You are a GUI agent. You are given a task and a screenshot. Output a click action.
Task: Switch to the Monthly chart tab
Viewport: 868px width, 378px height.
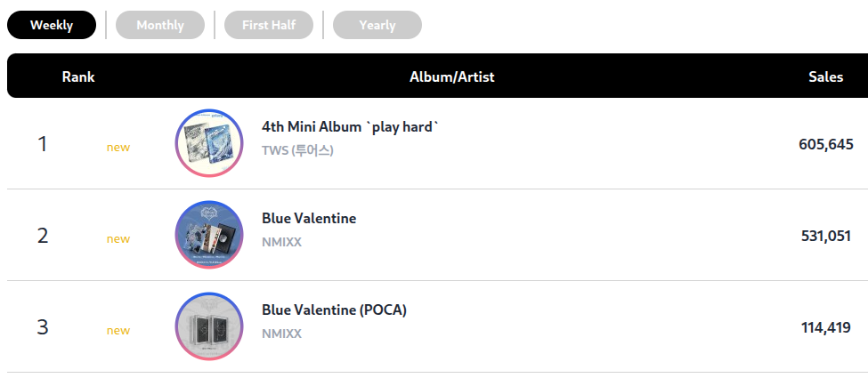[160, 25]
